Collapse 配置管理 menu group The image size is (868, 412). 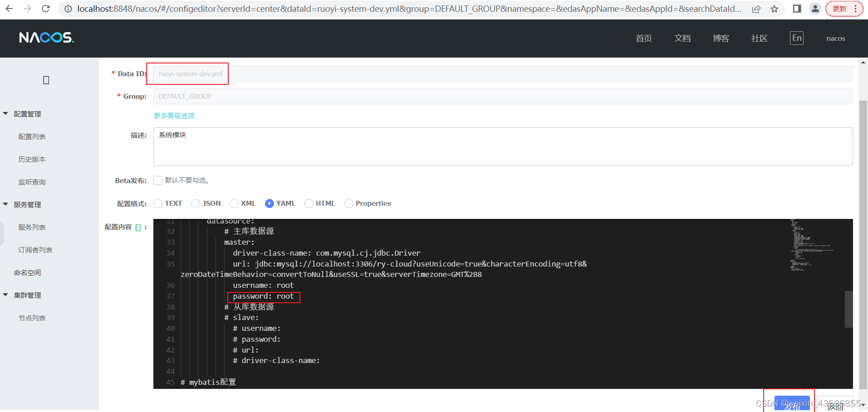click(x=27, y=114)
